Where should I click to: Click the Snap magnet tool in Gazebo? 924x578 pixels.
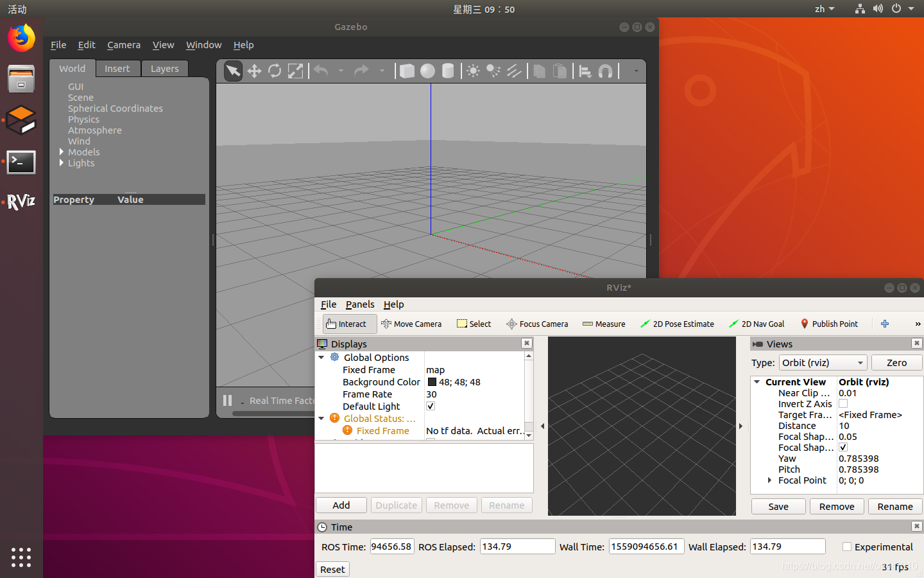point(606,71)
